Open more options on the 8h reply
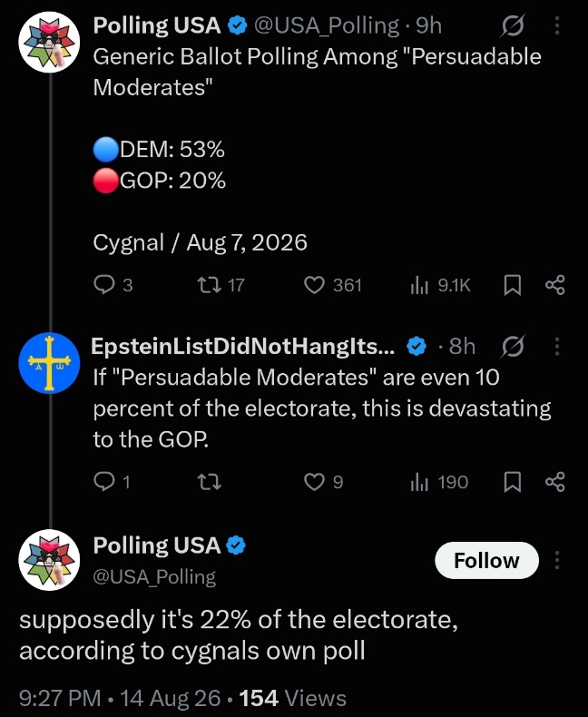The image size is (588, 717). coord(557,347)
